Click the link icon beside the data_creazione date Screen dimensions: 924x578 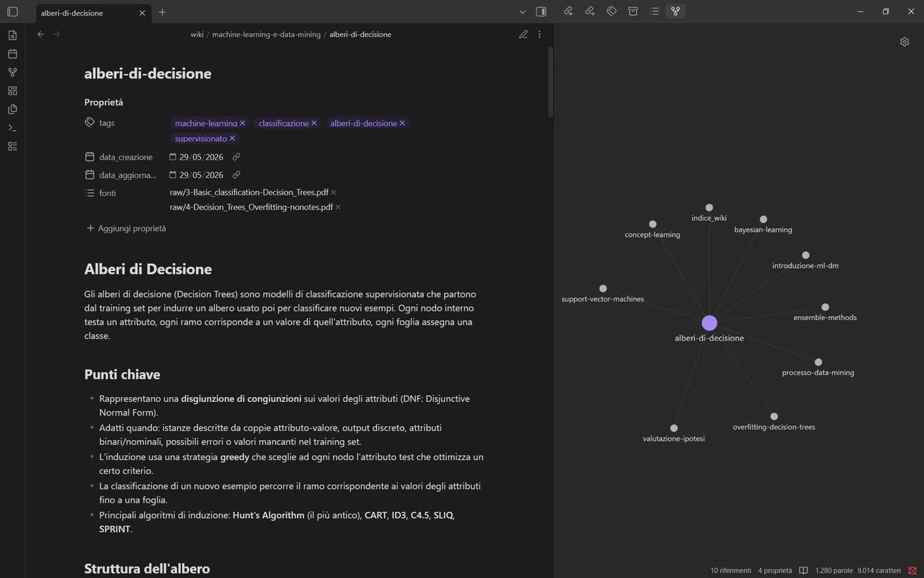236,157
